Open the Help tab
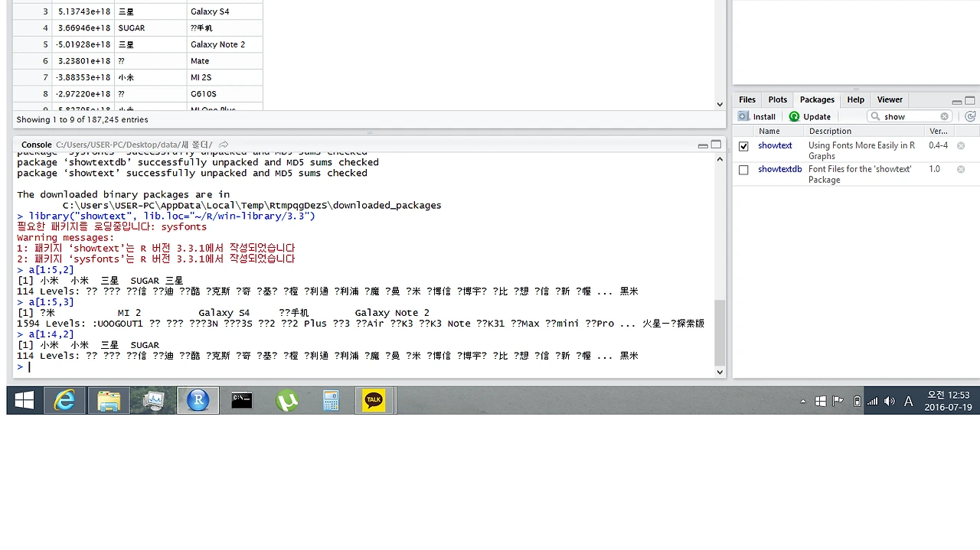The width and height of the screenshot is (980, 550). click(x=855, y=99)
